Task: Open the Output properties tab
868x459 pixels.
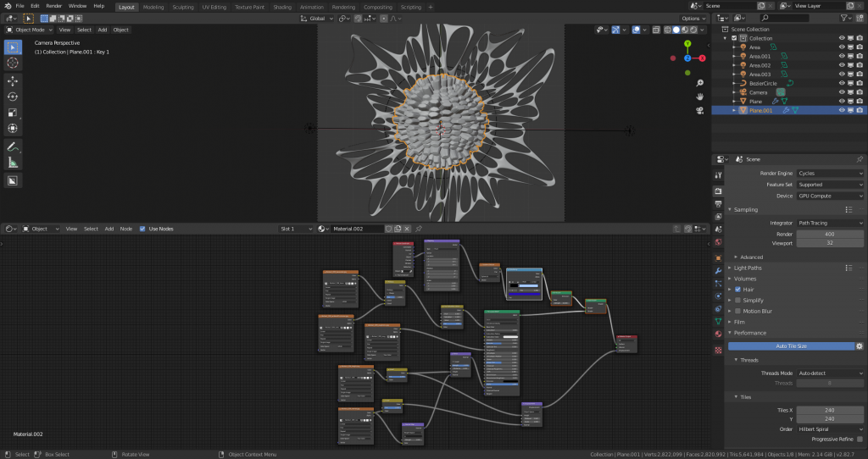Action: tap(718, 204)
